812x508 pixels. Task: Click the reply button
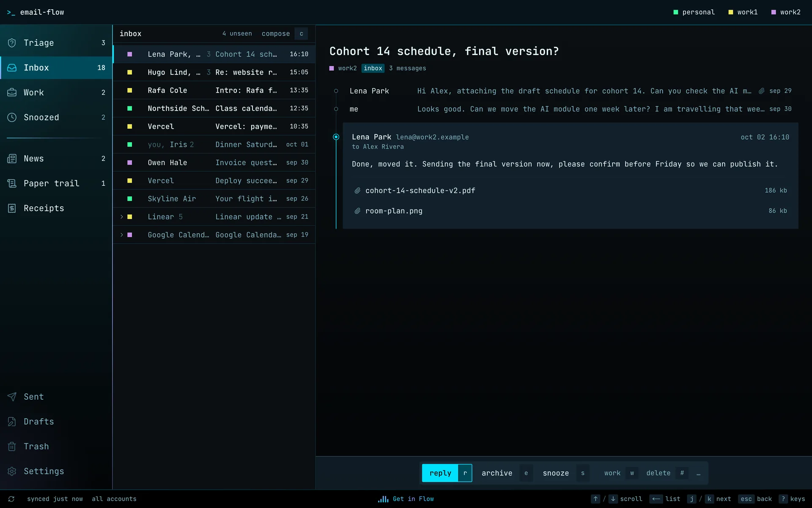(447, 473)
